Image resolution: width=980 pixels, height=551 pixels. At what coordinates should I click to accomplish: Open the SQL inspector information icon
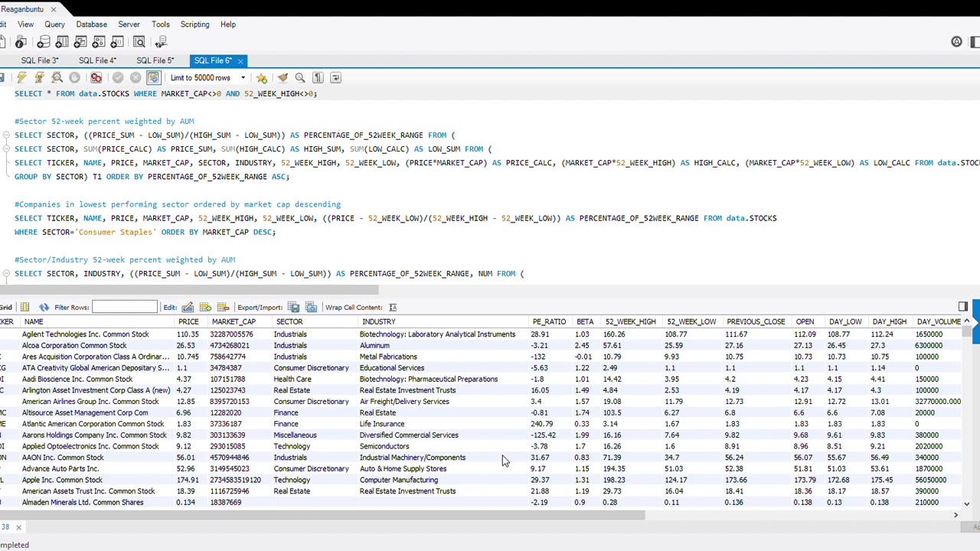click(x=21, y=42)
